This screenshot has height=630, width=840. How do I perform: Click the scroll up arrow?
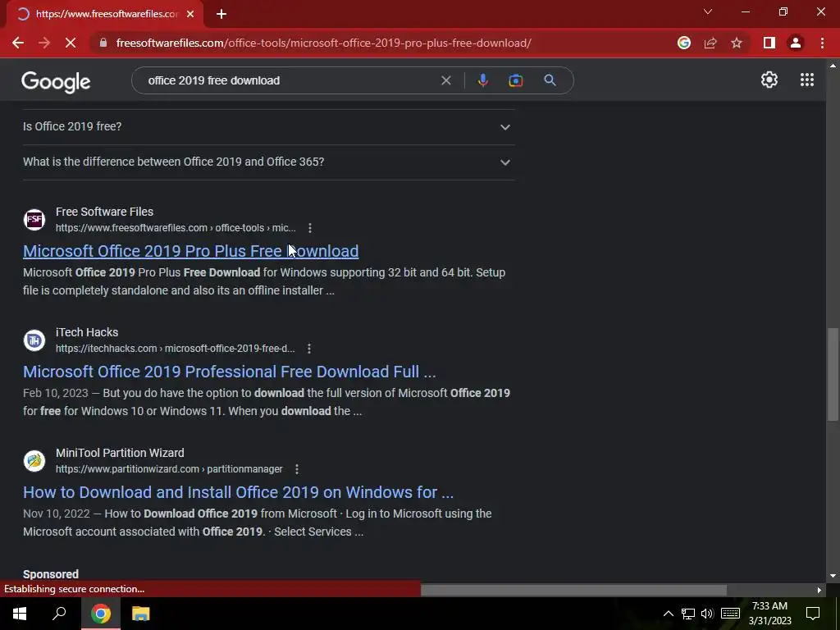833,66
